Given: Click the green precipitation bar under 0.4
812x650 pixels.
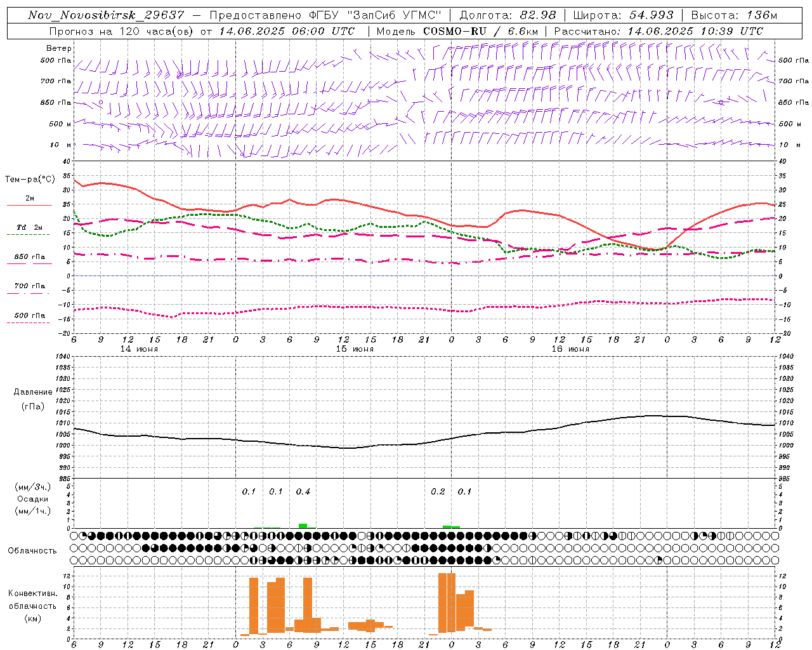Looking at the screenshot, I should pyautogui.click(x=303, y=526).
